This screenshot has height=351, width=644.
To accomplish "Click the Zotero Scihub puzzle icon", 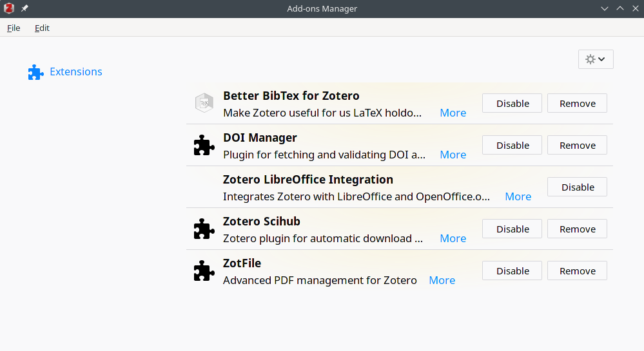I will [204, 229].
